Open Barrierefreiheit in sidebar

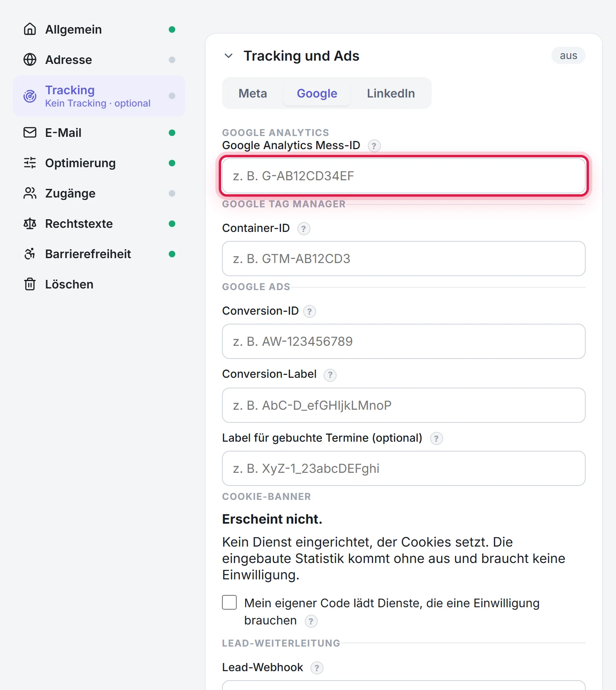(x=99, y=254)
